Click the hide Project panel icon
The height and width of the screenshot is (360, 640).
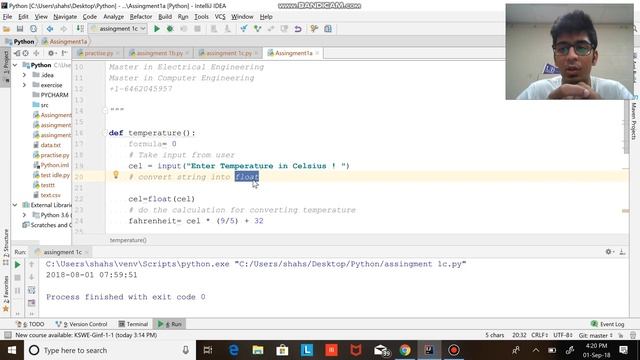[x=64, y=53]
